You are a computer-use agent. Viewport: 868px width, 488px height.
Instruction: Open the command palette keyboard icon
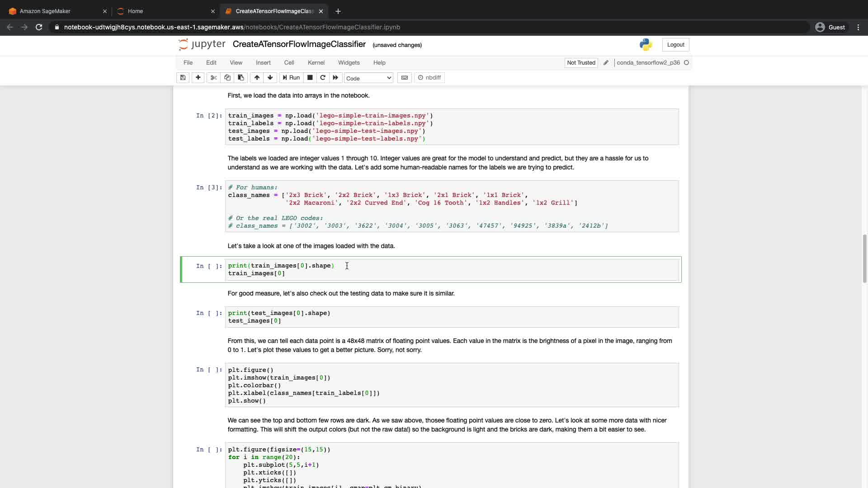tap(405, 78)
